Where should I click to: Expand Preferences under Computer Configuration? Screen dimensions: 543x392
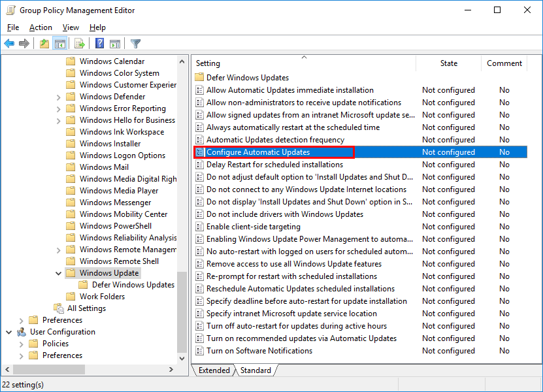click(22, 321)
